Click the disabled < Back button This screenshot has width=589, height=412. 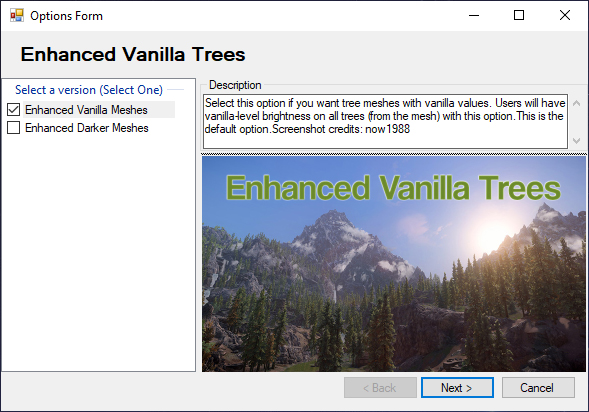(x=380, y=388)
